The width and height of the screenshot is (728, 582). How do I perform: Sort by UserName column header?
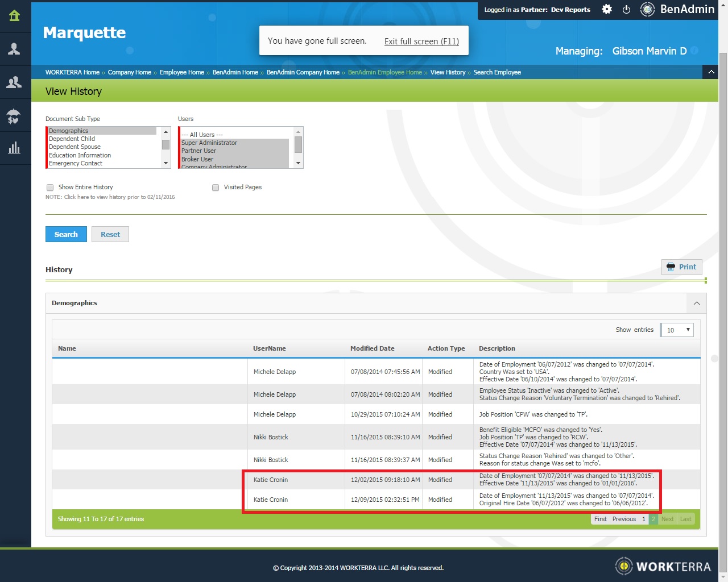point(270,348)
